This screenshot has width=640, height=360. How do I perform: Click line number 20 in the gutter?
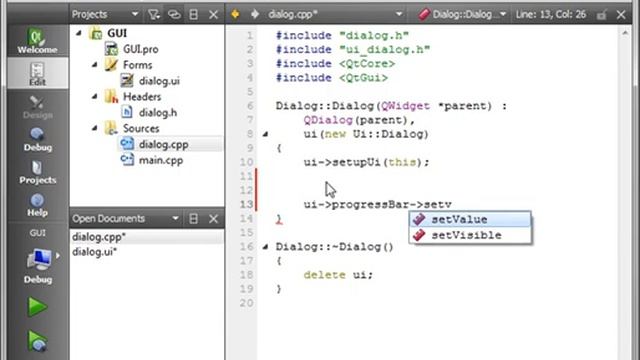246,303
